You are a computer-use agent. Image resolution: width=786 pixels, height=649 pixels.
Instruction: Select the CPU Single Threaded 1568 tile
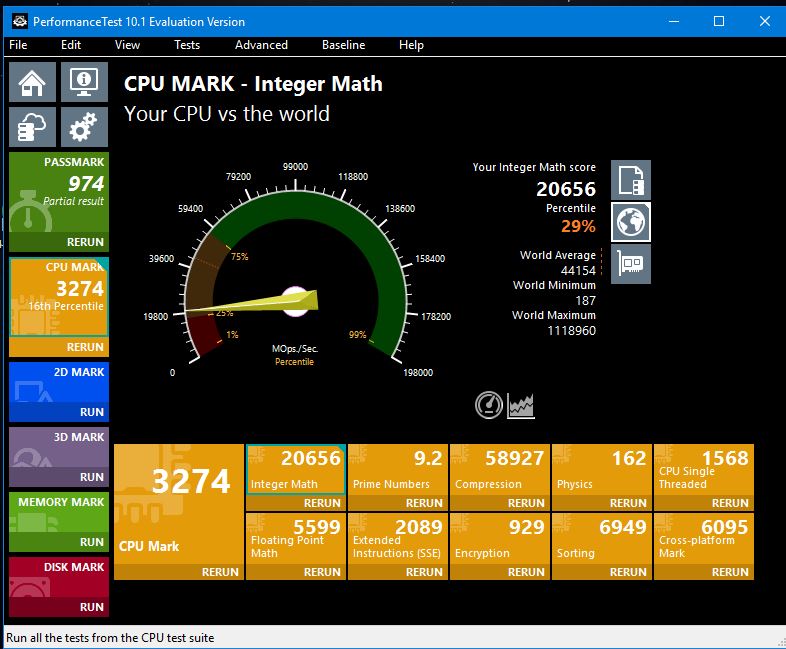704,470
